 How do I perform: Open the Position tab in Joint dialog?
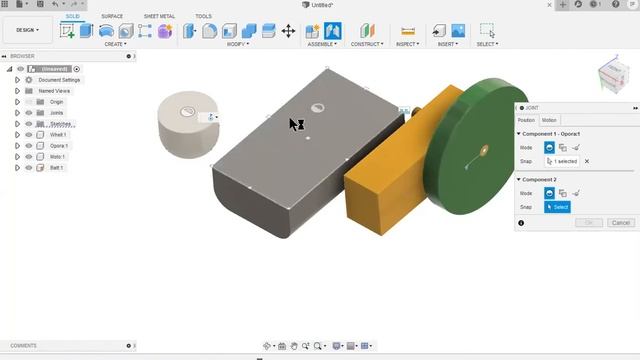pyautogui.click(x=526, y=120)
